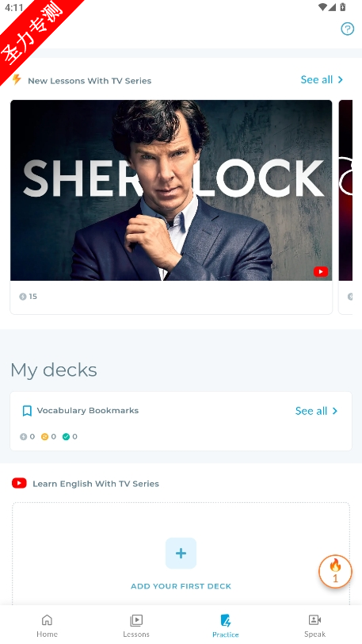Tap the lightning bolt New Lessons icon
This screenshot has height=644, width=362.
coord(17,79)
